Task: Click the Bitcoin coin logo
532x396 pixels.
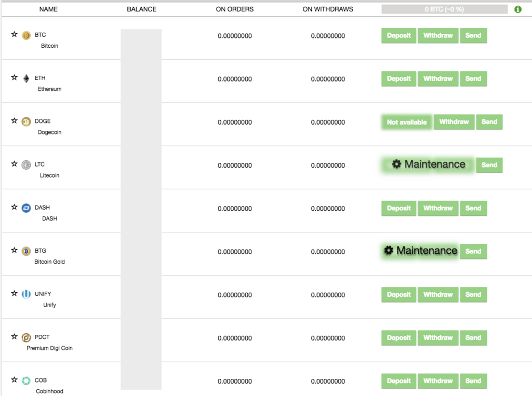Action: tap(26, 35)
